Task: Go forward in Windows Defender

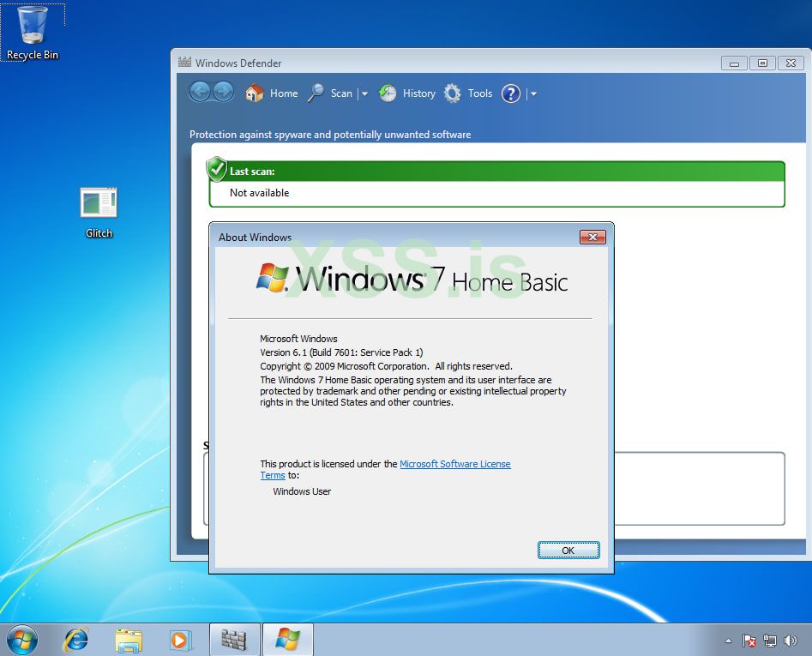Action: tap(223, 93)
